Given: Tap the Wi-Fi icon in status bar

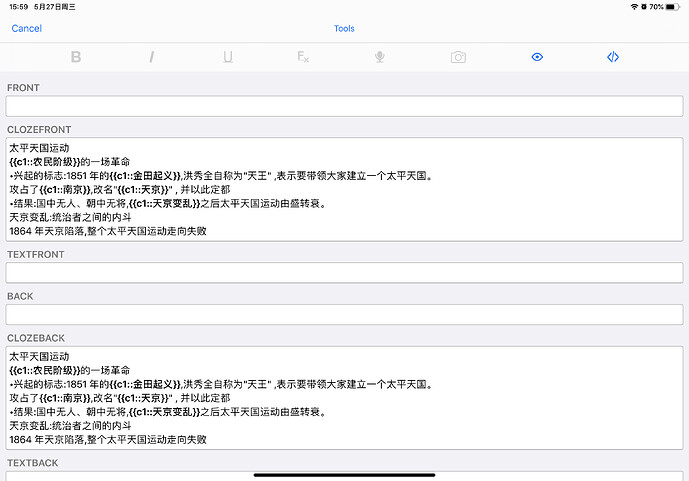Looking at the screenshot, I should coord(634,7).
